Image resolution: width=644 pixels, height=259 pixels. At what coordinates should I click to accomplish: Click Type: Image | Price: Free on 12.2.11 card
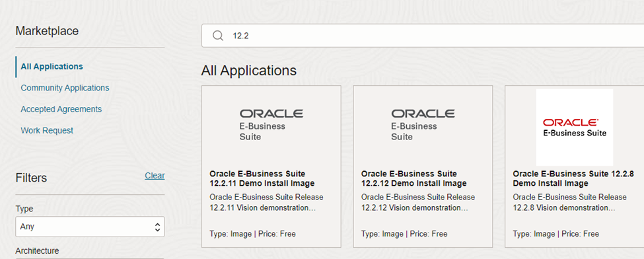click(252, 234)
